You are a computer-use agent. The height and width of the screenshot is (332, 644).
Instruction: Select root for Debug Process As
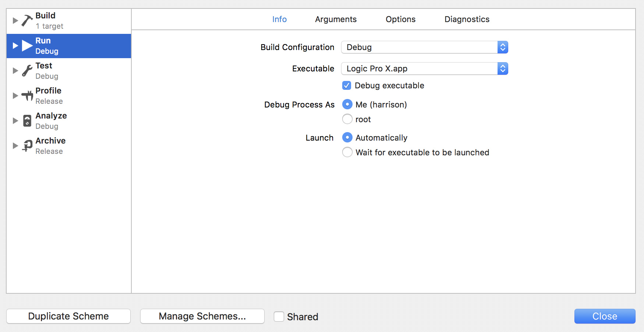coord(347,119)
